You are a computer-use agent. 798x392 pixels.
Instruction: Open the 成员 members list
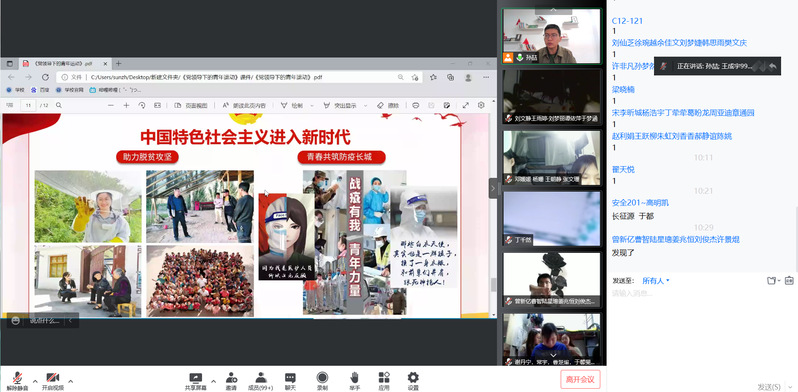pos(261,381)
